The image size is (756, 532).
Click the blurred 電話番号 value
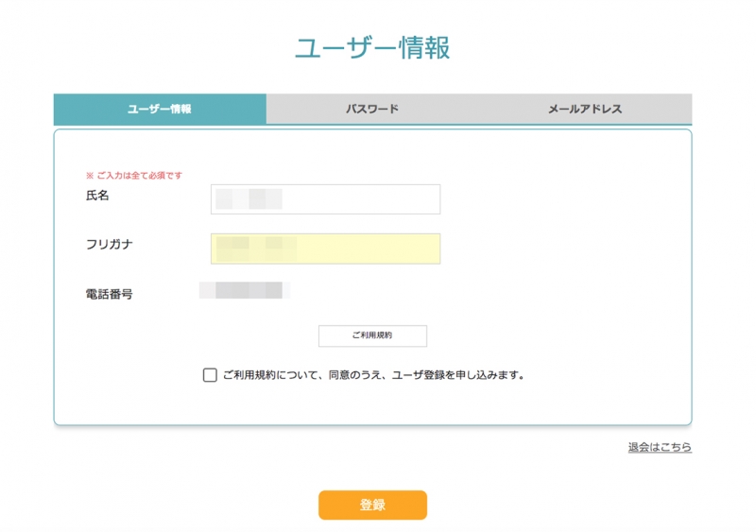(x=244, y=290)
